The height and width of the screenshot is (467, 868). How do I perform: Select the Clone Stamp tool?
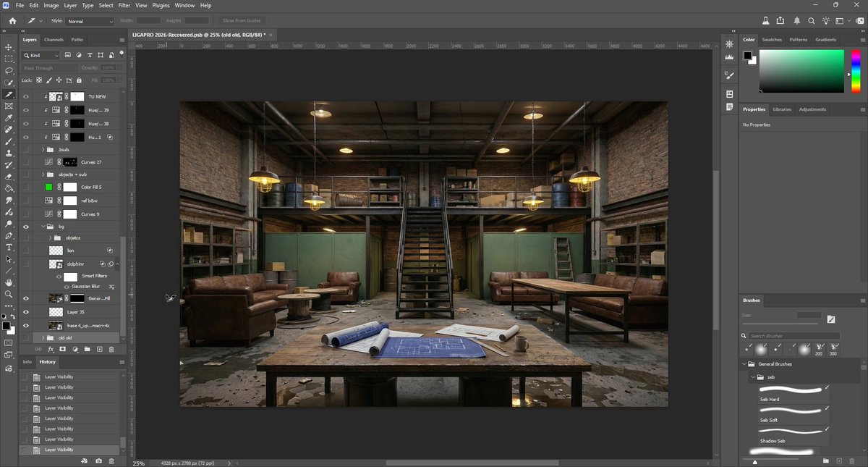point(9,153)
